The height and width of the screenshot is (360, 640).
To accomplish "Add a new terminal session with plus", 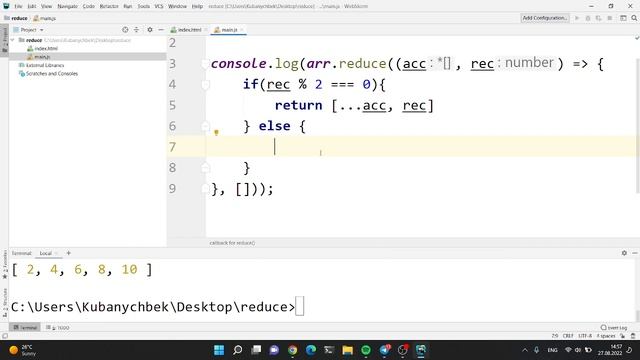I will click(69, 253).
